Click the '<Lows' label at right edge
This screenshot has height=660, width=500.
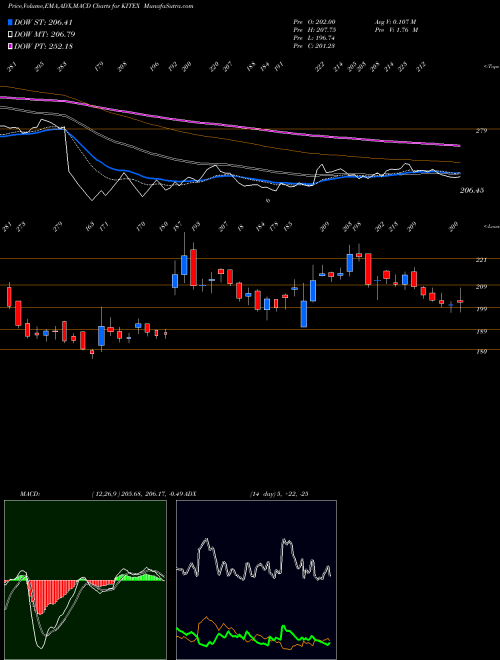(x=492, y=226)
